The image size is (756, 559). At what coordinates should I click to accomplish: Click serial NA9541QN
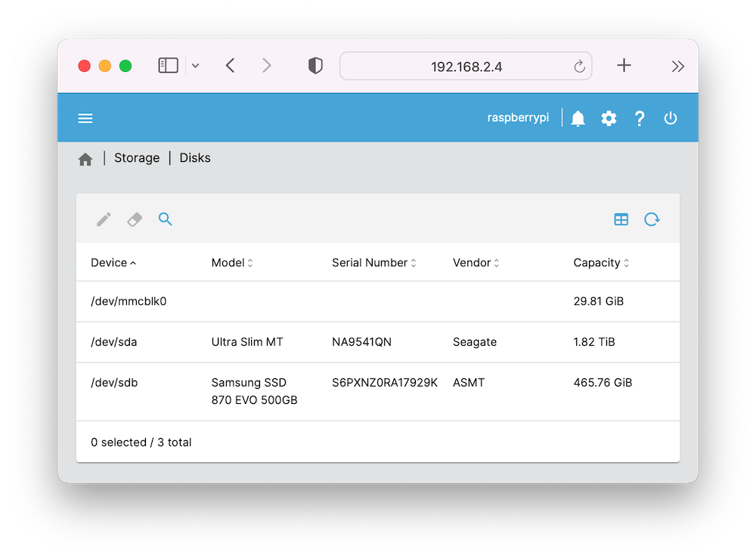click(361, 342)
